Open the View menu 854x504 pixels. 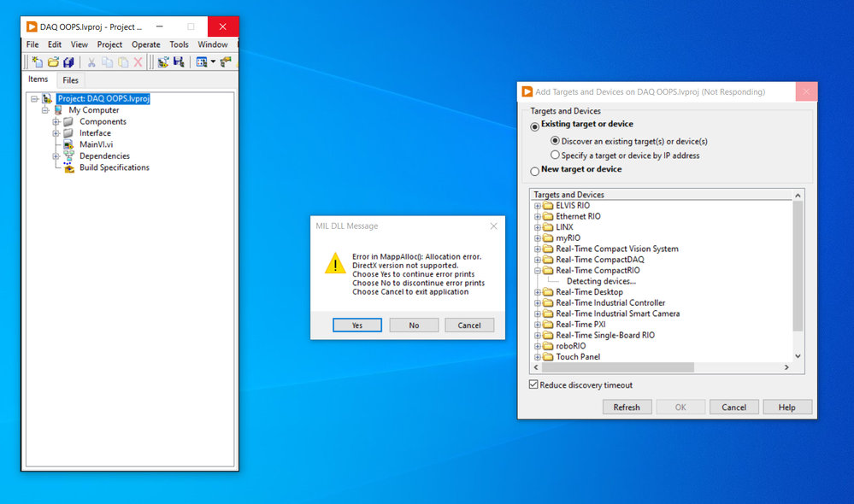point(79,44)
